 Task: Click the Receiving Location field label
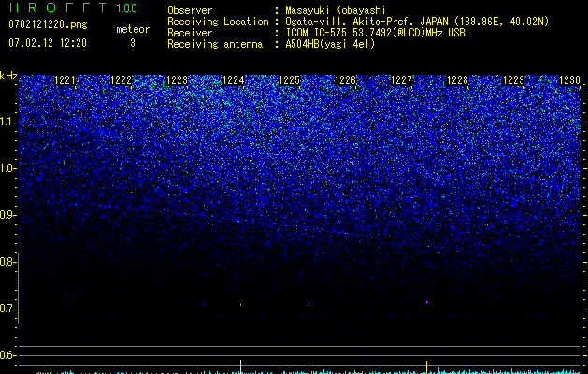point(218,22)
